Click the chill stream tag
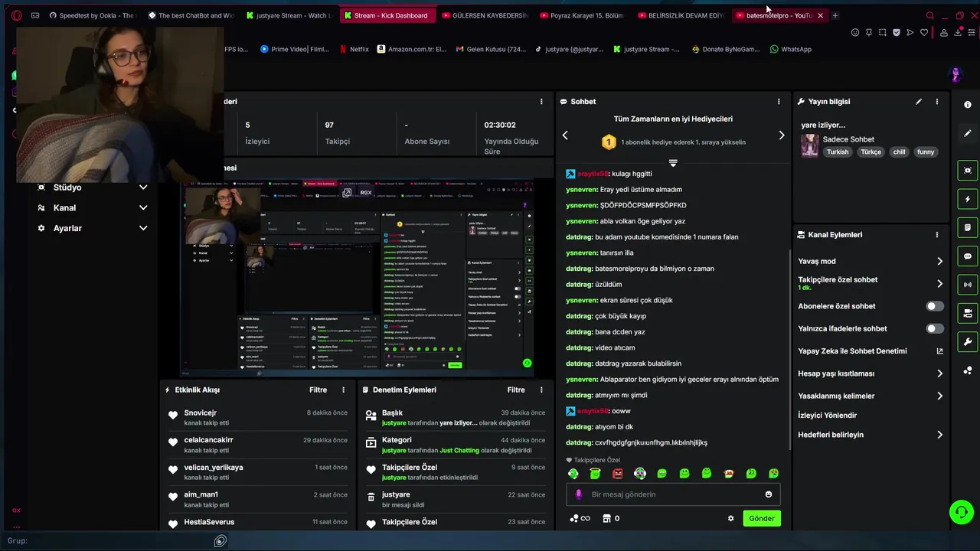This screenshot has width=980, height=551. click(899, 152)
